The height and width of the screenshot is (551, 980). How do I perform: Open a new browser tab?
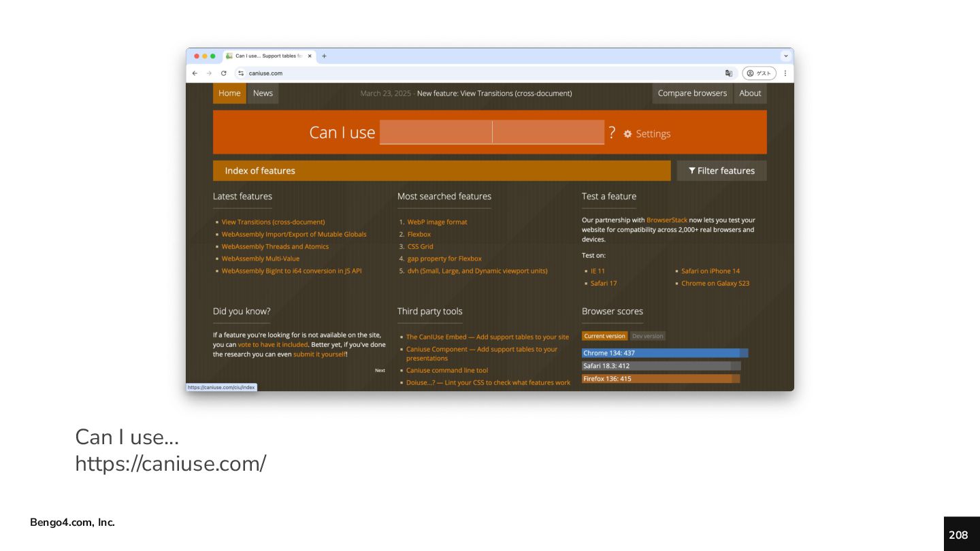point(324,56)
